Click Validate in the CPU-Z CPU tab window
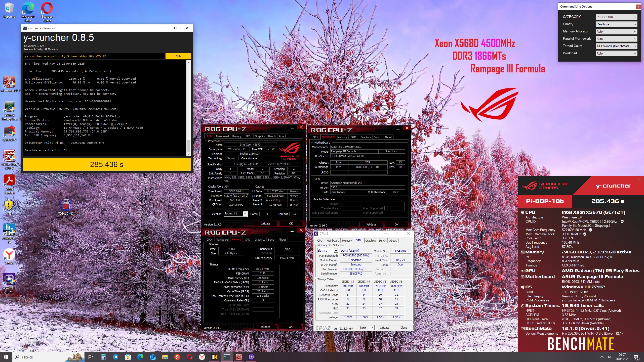The width and height of the screenshot is (644, 362). [x=265, y=223]
